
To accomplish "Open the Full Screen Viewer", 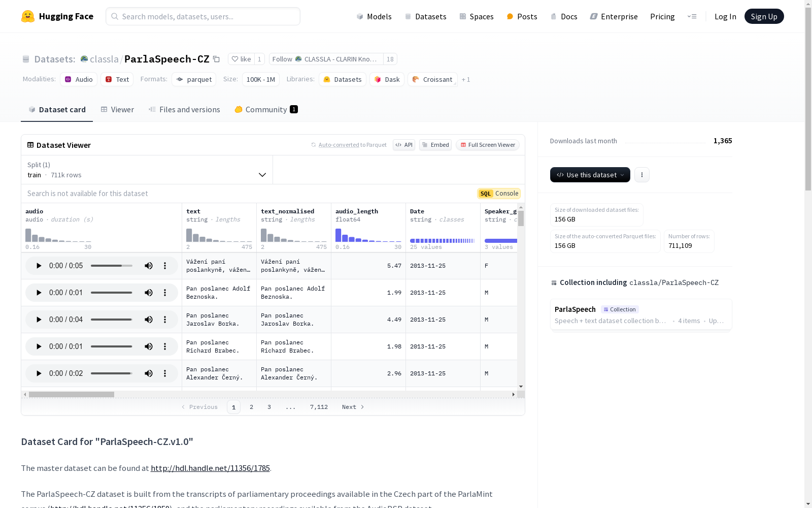I will (x=488, y=145).
